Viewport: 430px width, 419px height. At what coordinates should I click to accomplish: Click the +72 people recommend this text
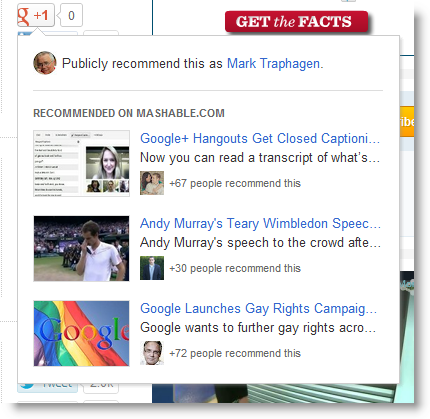pyautogui.click(x=235, y=353)
